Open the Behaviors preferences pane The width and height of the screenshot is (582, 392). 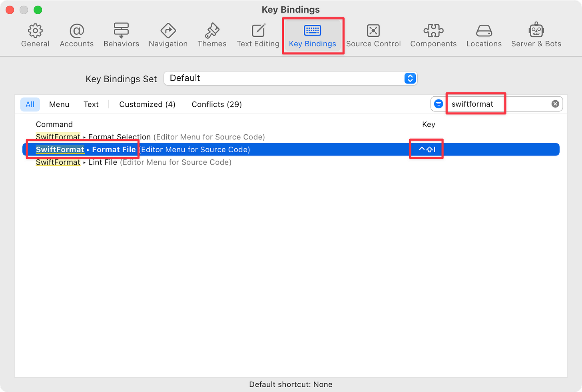[121, 36]
